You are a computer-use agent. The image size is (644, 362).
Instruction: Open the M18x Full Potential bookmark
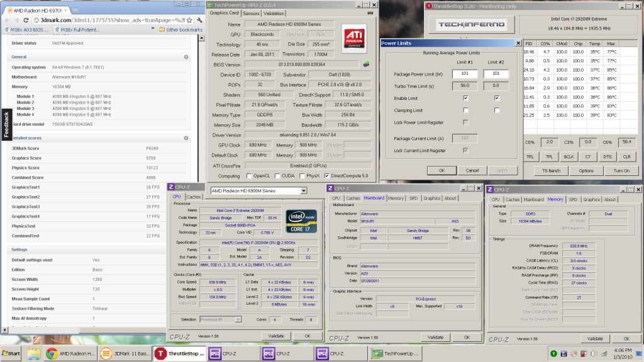coord(77,30)
